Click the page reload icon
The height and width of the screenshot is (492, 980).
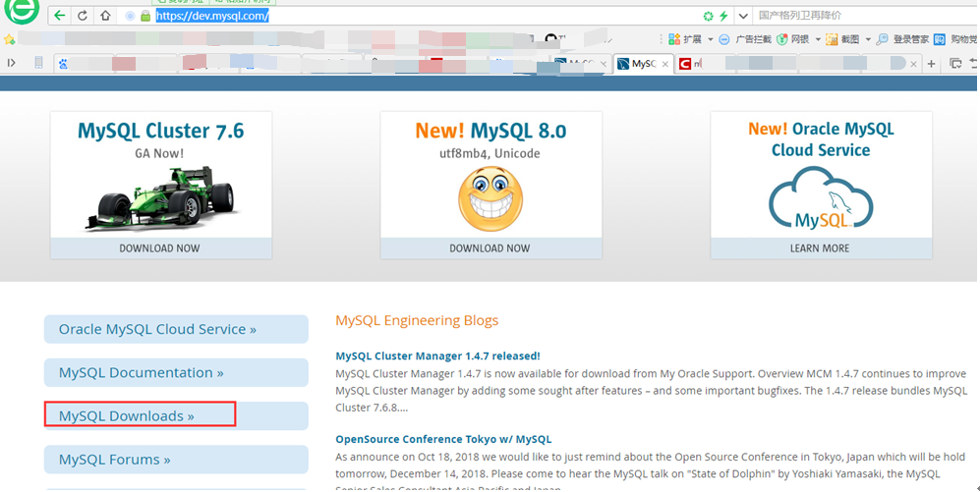[x=83, y=15]
